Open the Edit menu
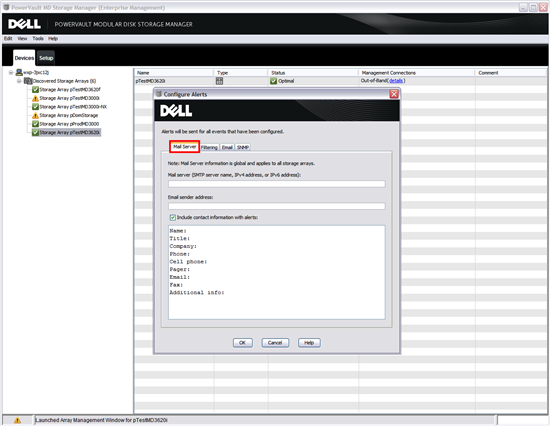The width and height of the screenshot is (550, 426). (x=8, y=39)
